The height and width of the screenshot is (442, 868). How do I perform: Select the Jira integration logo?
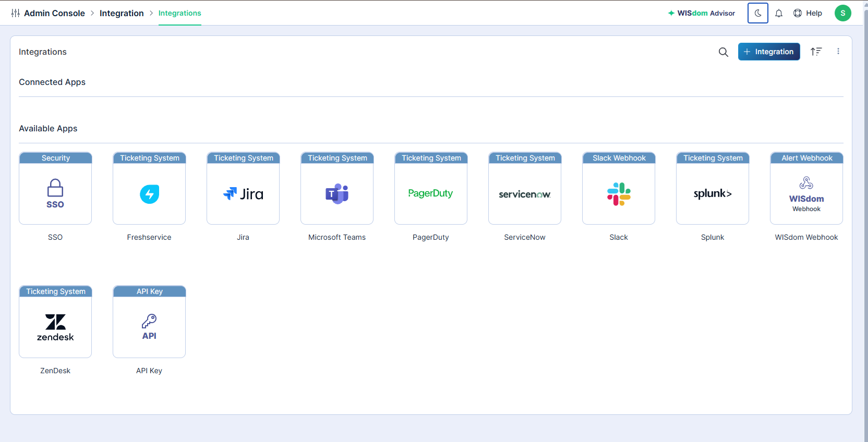[243, 194]
